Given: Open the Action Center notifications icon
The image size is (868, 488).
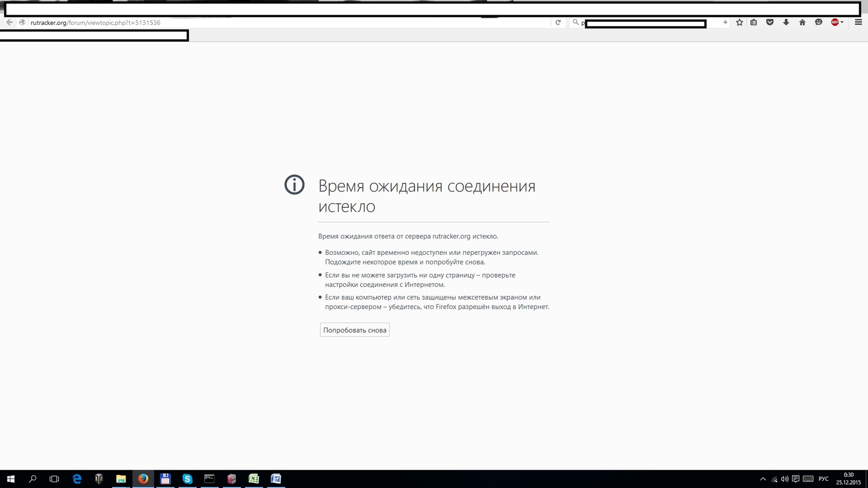Looking at the screenshot, I should click(x=795, y=479).
